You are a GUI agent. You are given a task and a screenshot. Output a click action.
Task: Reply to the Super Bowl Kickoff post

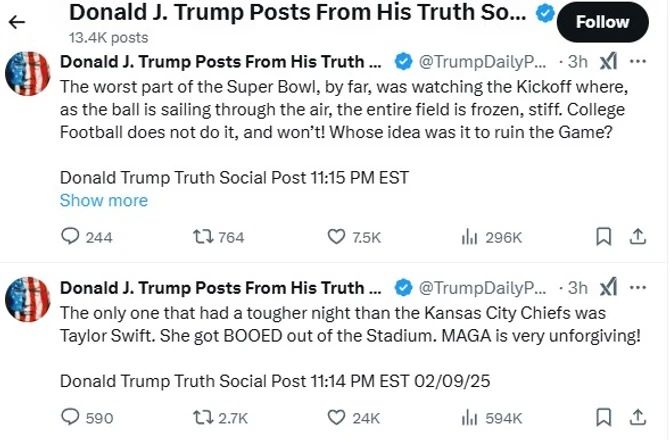tap(71, 237)
